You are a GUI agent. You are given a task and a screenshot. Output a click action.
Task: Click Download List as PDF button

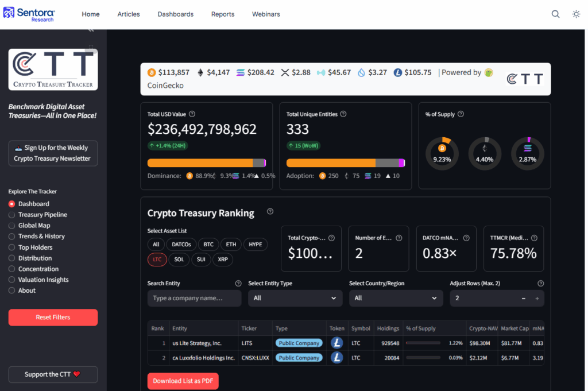(x=183, y=381)
